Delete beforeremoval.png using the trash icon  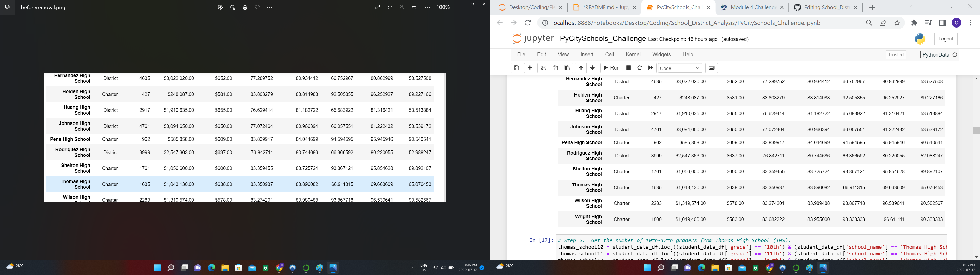click(x=245, y=7)
